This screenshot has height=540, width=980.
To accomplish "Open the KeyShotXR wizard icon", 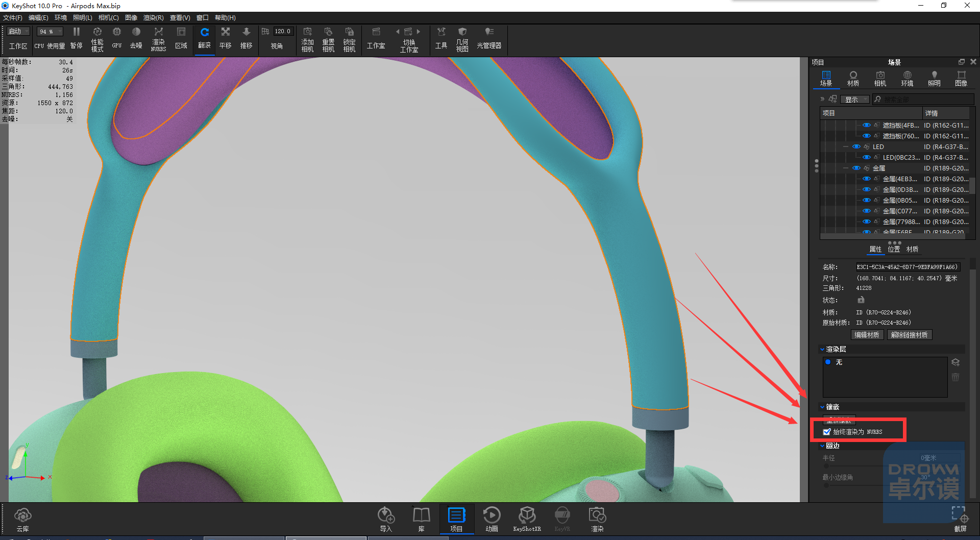I will click(527, 520).
